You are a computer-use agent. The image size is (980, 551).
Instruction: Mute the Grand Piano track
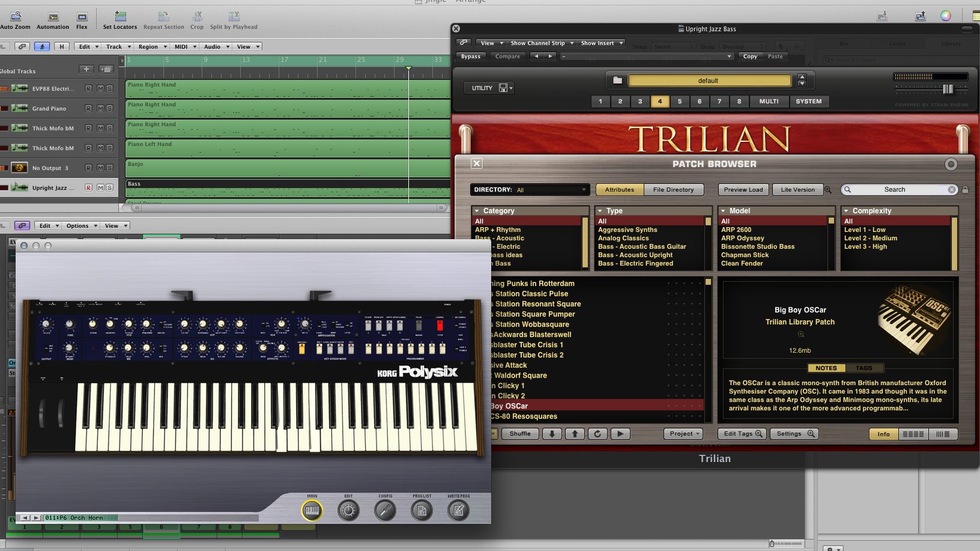100,108
